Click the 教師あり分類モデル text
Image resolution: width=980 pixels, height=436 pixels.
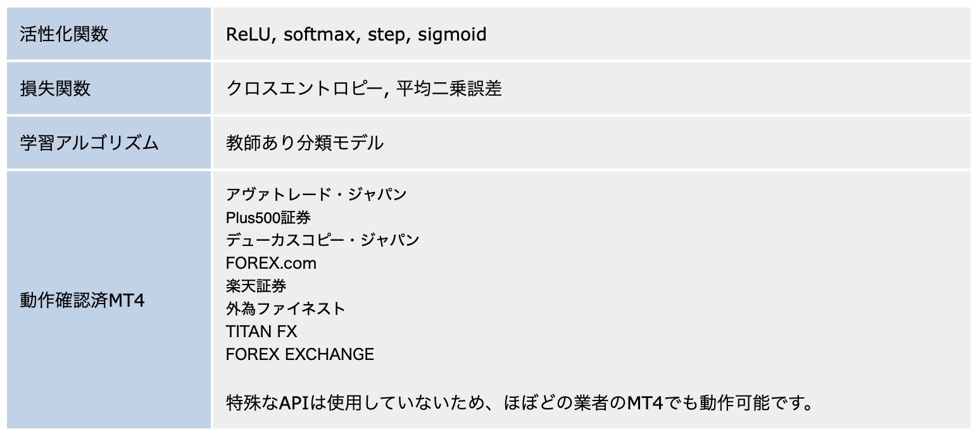coord(305,143)
